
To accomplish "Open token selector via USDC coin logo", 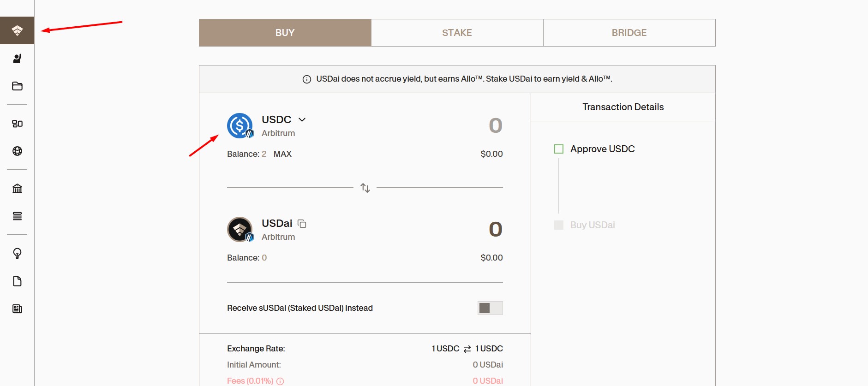I will tap(240, 125).
